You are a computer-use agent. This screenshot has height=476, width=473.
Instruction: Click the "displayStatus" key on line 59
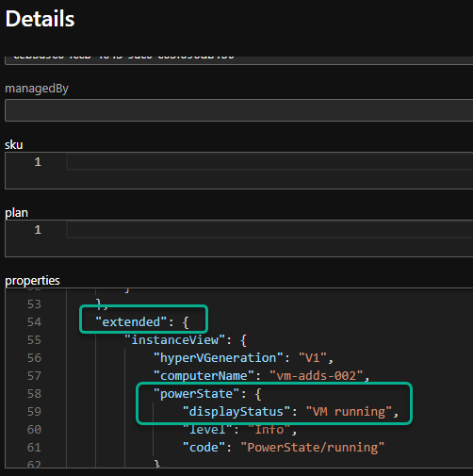tap(236, 412)
